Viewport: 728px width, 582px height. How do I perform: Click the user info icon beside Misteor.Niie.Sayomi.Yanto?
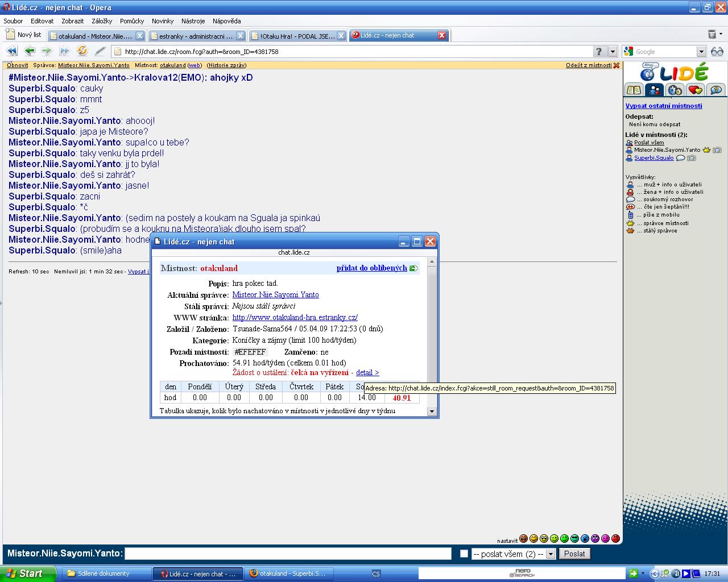pos(629,150)
